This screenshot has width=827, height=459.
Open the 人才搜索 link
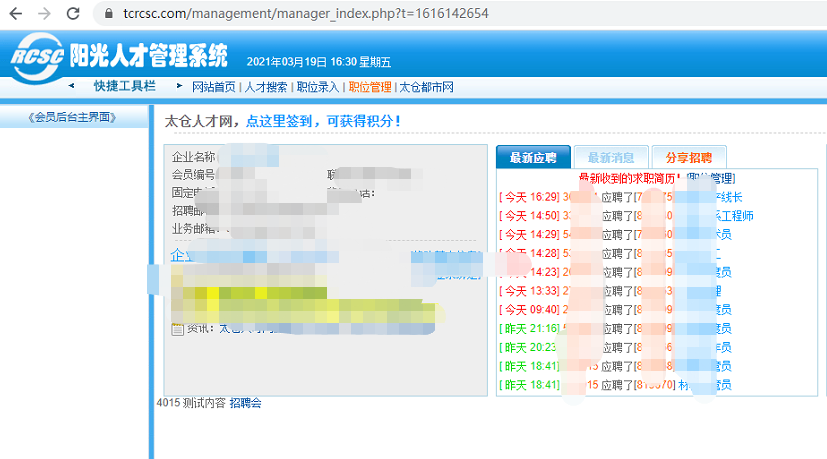click(266, 87)
